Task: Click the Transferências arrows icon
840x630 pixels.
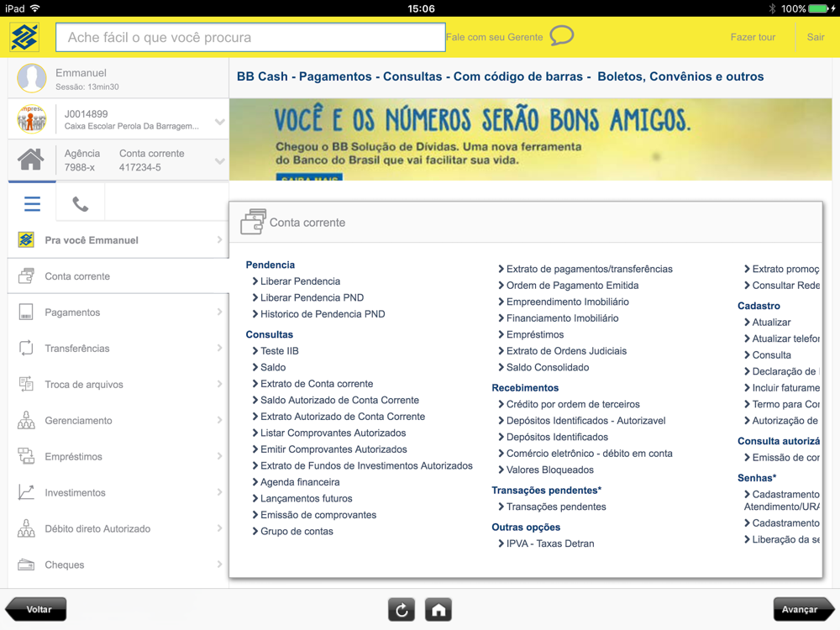Action: 26,348
